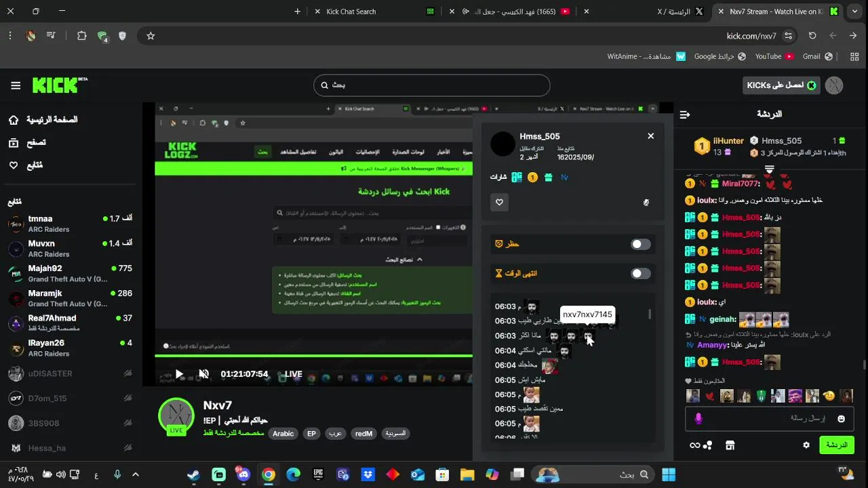Open the browser three-dot menu

(x=9, y=36)
